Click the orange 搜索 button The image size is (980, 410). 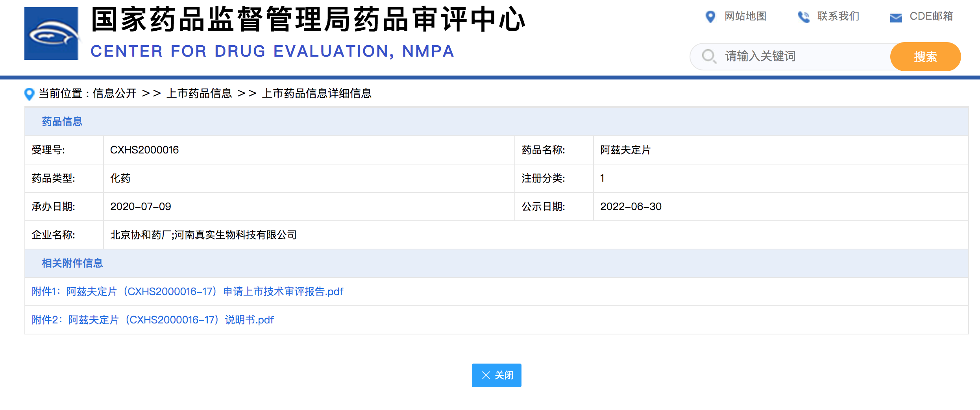point(925,57)
